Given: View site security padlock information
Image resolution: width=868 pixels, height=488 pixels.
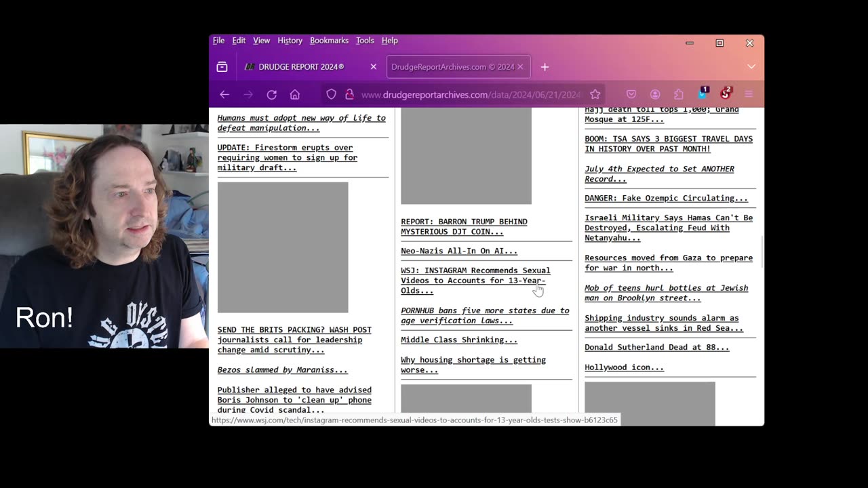Looking at the screenshot, I should [x=349, y=94].
